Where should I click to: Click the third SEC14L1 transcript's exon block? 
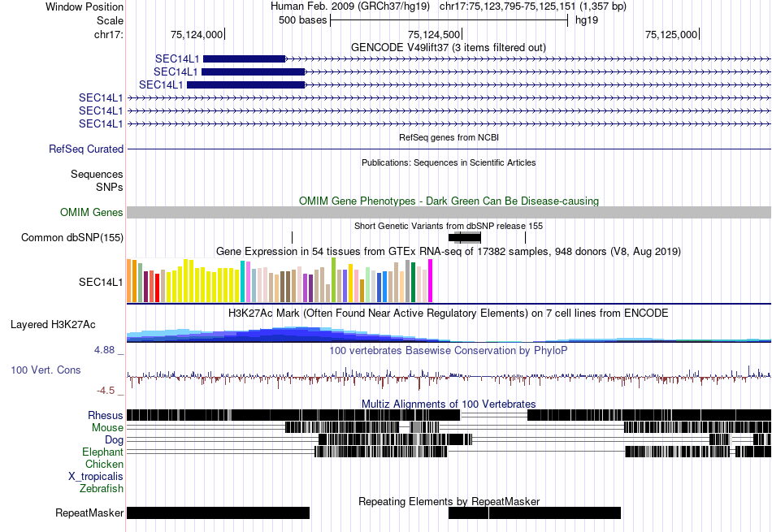pyautogui.click(x=245, y=84)
